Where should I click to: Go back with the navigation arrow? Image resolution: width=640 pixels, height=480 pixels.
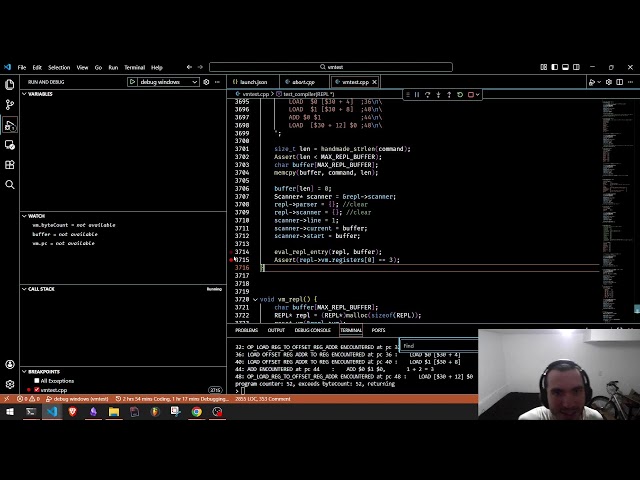[x=189, y=67]
